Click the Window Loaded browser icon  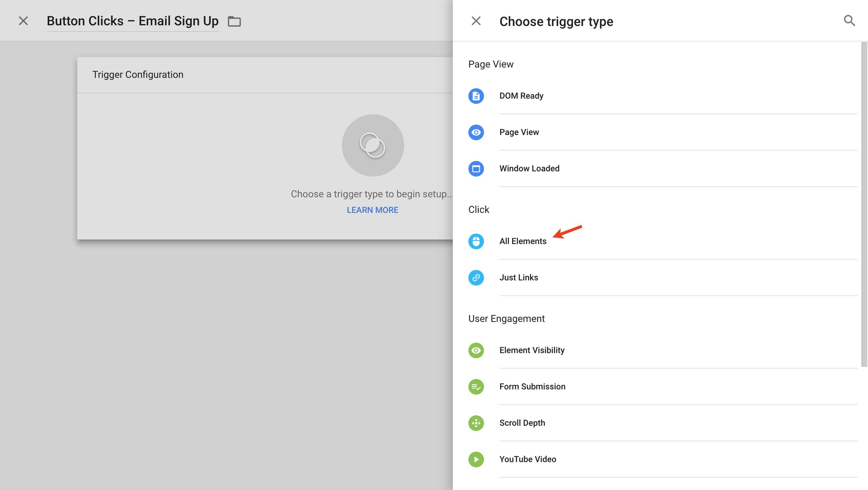(x=476, y=169)
